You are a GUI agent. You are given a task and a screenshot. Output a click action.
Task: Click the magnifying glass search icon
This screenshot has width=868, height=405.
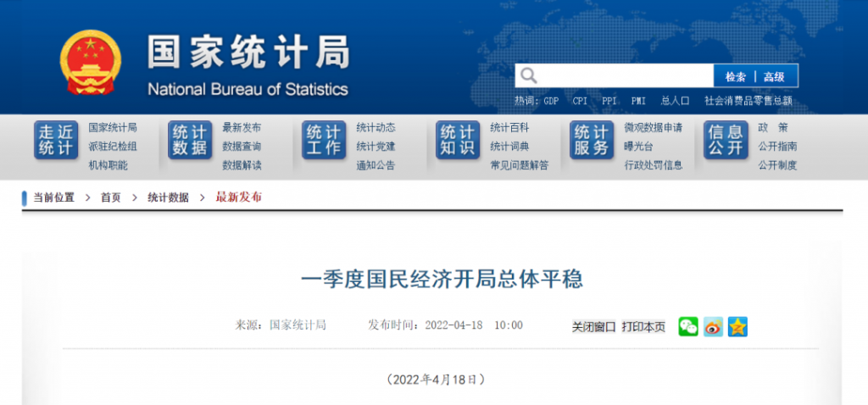529,76
